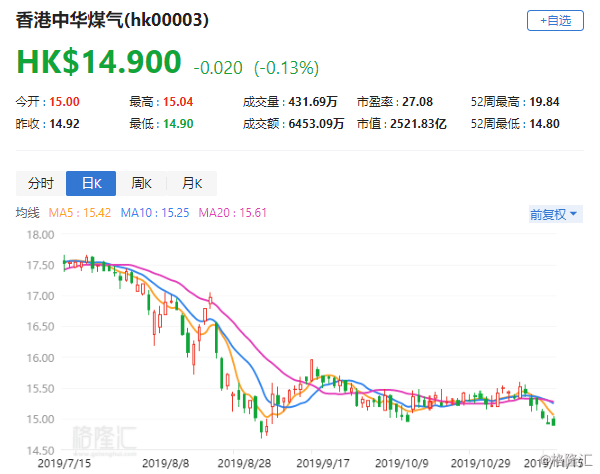Click the 15.50 price axis label
600x474 pixels.
click(40, 388)
